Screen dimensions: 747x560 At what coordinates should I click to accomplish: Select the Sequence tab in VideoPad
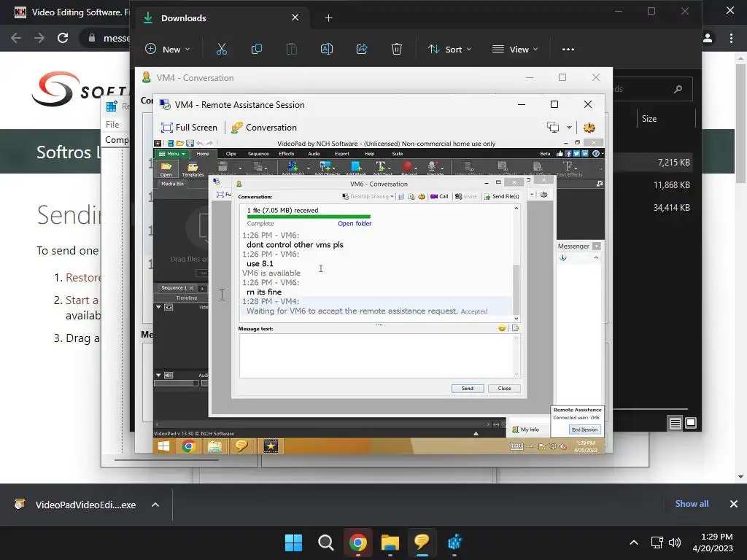tap(258, 154)
